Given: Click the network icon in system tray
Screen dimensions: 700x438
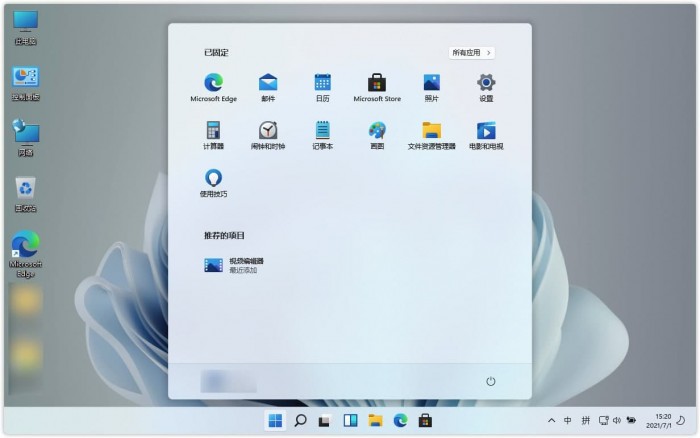Looking at the screenshot, I should point(604,421).
